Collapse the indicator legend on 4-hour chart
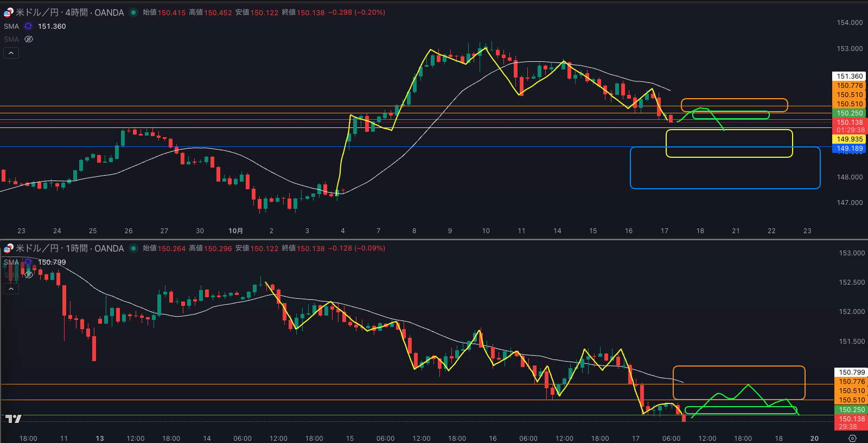The height and width of the screenshot is (443, 868). 11,53
